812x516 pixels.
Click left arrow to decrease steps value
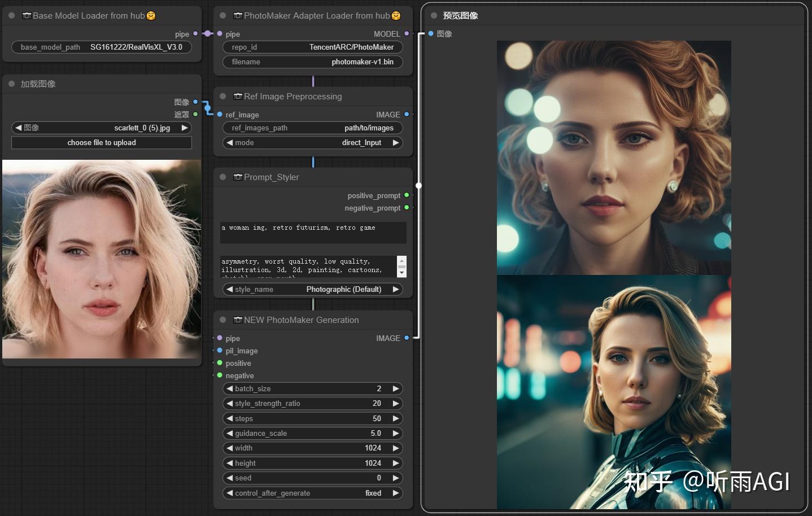click(x=230, y=418)
